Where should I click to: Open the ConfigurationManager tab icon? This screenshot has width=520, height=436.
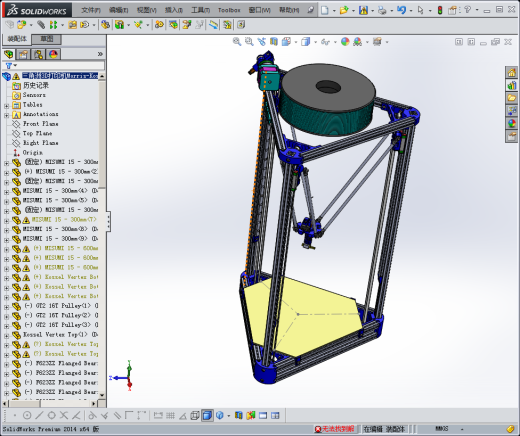(38, 54)
